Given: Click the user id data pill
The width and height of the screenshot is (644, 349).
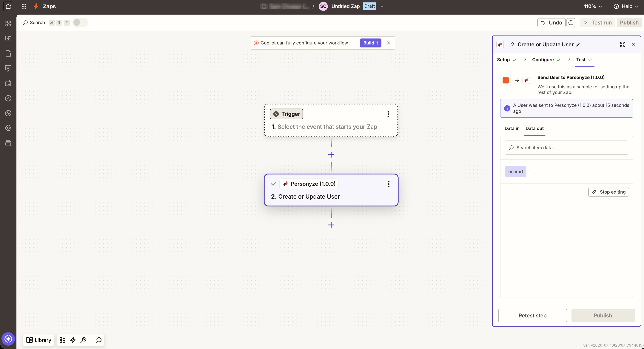Looking at the screenshot, I should pyautogui.click(x=515, y=172).
